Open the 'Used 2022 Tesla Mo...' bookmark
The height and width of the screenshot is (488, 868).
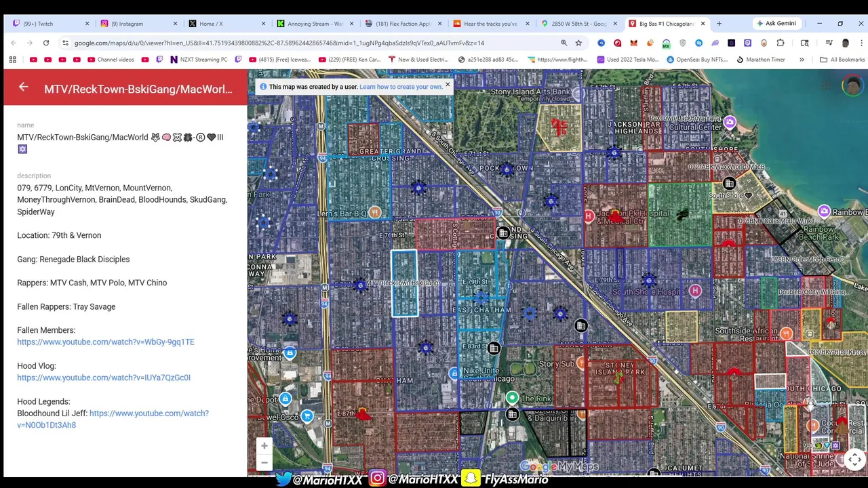(x=627, y=60)
